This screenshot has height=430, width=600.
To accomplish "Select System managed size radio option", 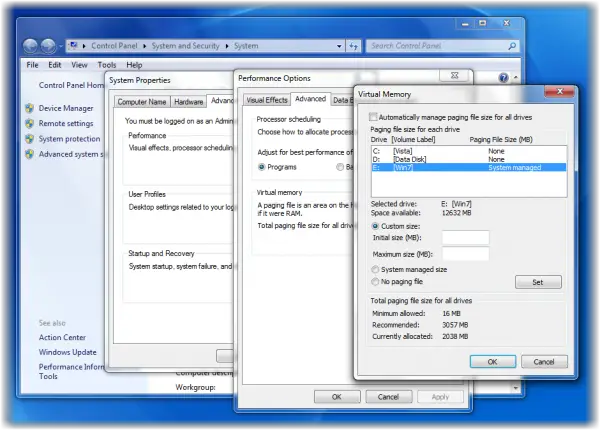I will tap(375, 269).
